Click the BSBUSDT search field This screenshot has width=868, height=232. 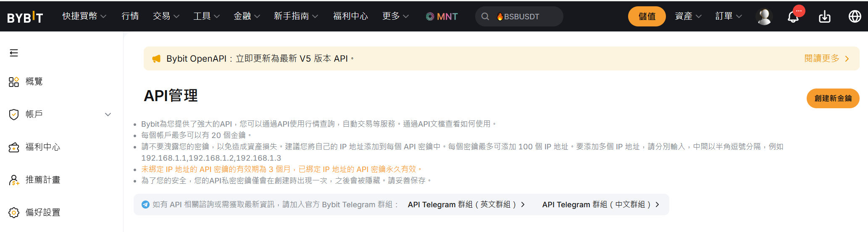click(x=519, y=16)
